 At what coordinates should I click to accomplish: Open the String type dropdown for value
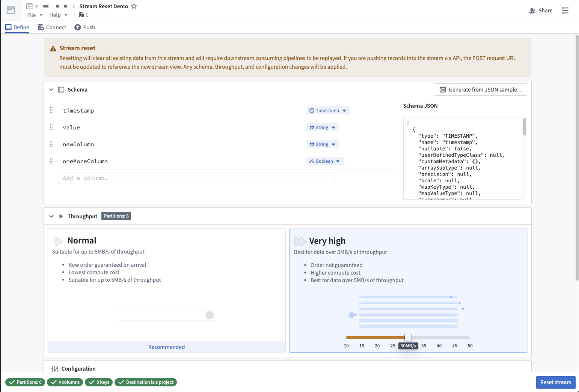click(x=323, y=127)
